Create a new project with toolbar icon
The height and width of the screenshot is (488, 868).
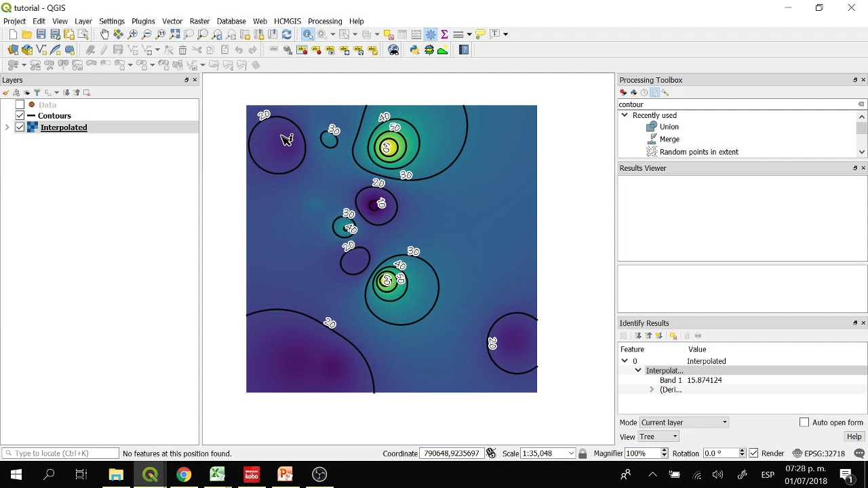pyautogui.click(x=13, y=34)
